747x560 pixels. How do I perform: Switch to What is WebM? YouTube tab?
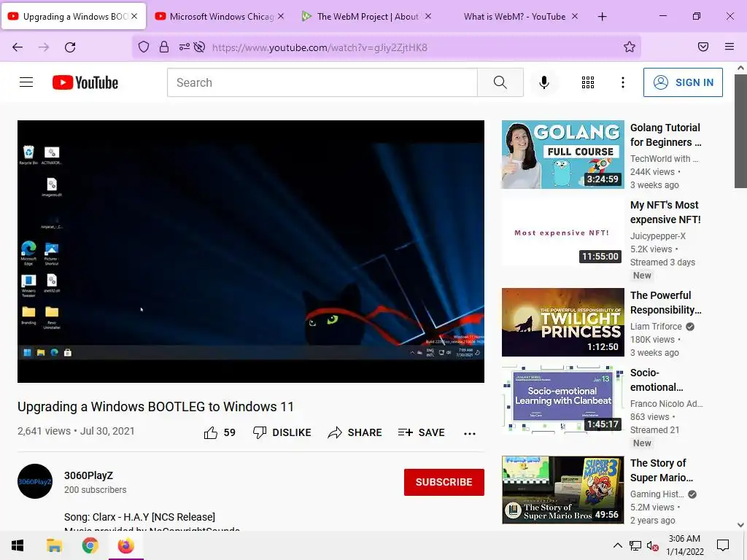514,16
